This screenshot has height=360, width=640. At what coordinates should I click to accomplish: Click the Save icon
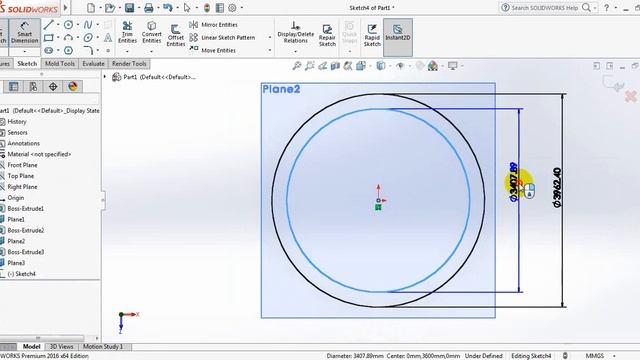pyautogui.click(x=129, y=8)
